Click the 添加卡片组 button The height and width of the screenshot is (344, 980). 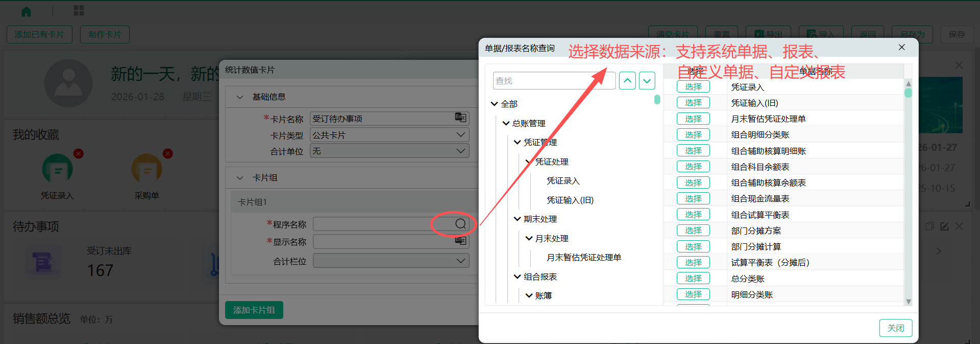254,310
